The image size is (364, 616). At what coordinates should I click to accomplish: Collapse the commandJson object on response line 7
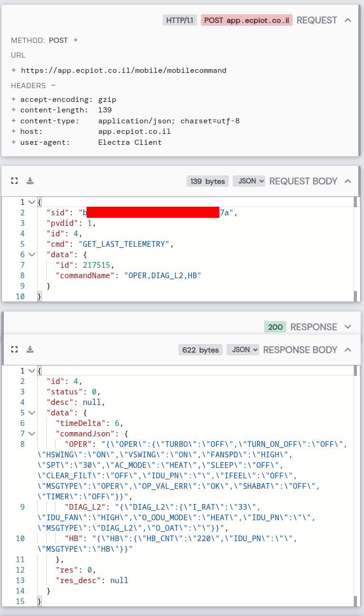[x=31, y=433]
